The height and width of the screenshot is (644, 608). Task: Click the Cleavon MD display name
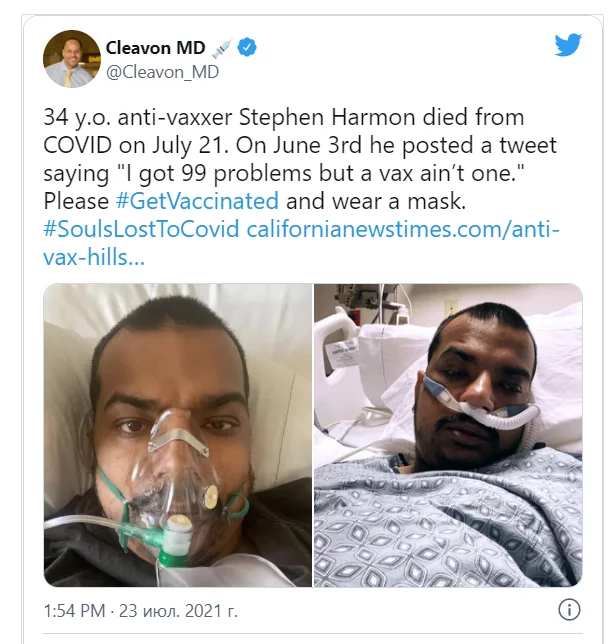coord(156,48)
